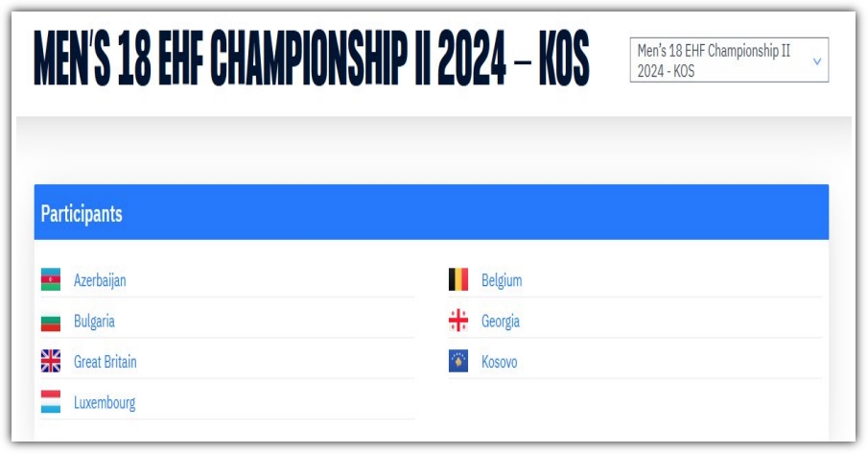Open the Georgia participant link

501,322
